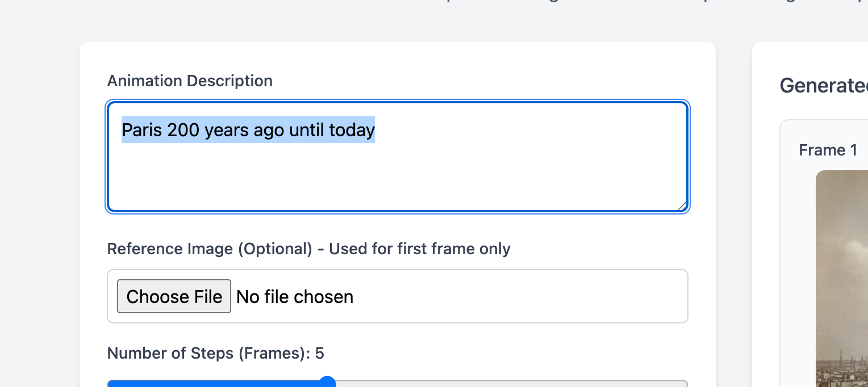Click the "Generated" panel heading

(823, 86)
